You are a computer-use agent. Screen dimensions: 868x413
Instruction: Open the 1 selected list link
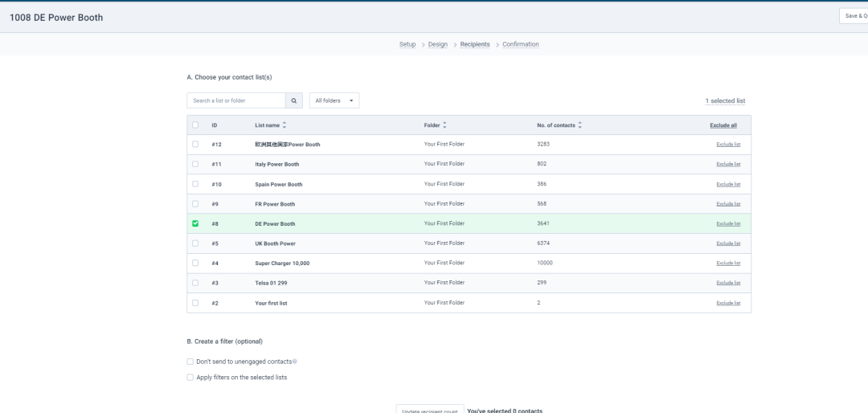(725, 101)
